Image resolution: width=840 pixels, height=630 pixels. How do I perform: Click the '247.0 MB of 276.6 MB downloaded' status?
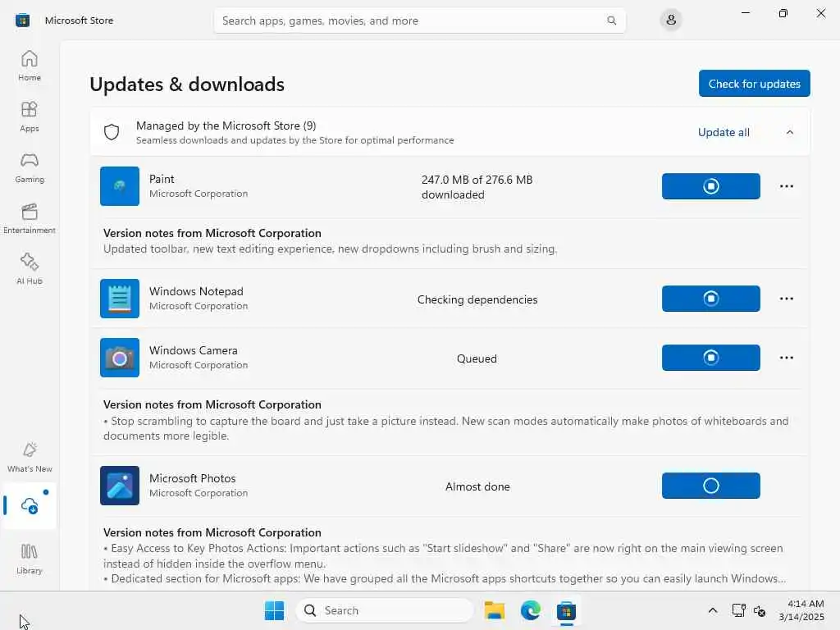pyautogui.click(x=477, y=187)
